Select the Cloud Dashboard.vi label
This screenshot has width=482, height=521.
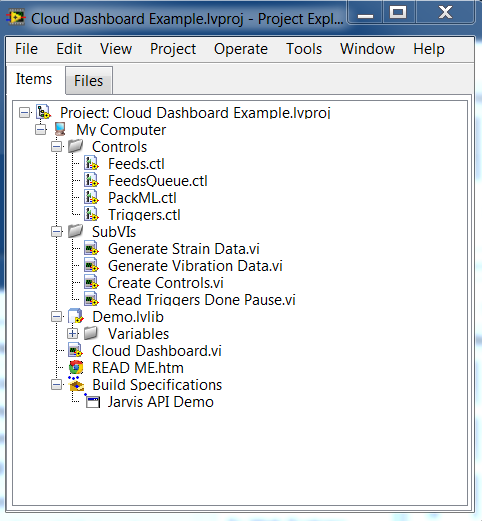(x=157, y=351)
